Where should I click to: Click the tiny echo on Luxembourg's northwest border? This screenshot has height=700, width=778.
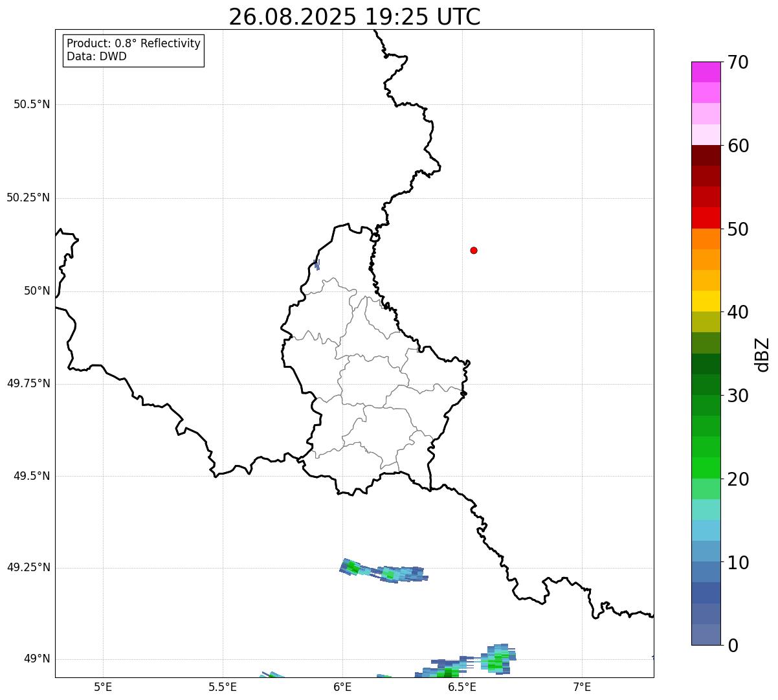[x=317, y=264]
